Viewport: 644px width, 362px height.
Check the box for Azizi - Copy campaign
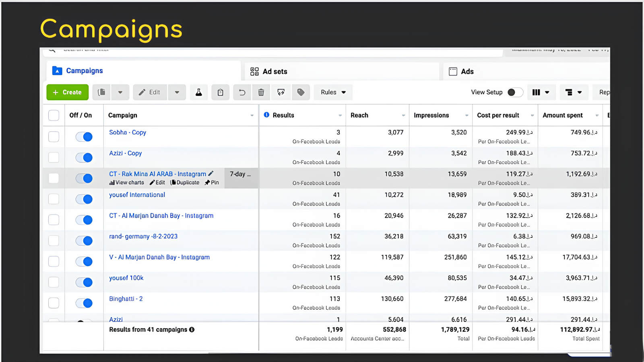[x=54, y=157]
